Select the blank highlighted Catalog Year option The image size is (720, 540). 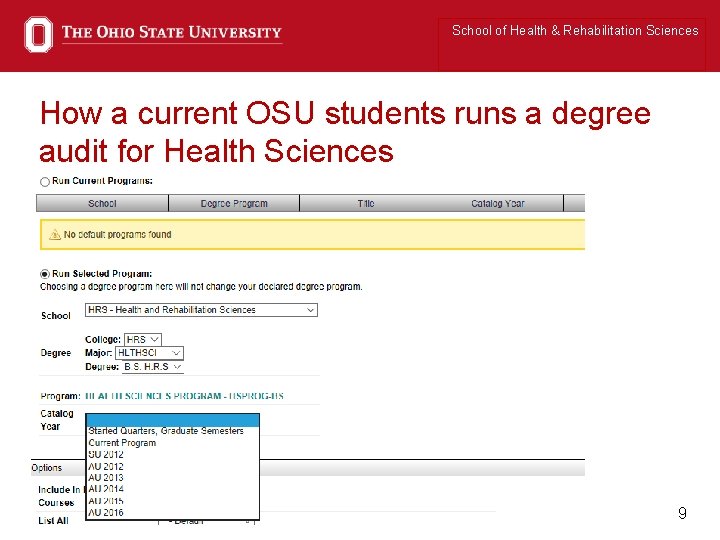(173, 420)
